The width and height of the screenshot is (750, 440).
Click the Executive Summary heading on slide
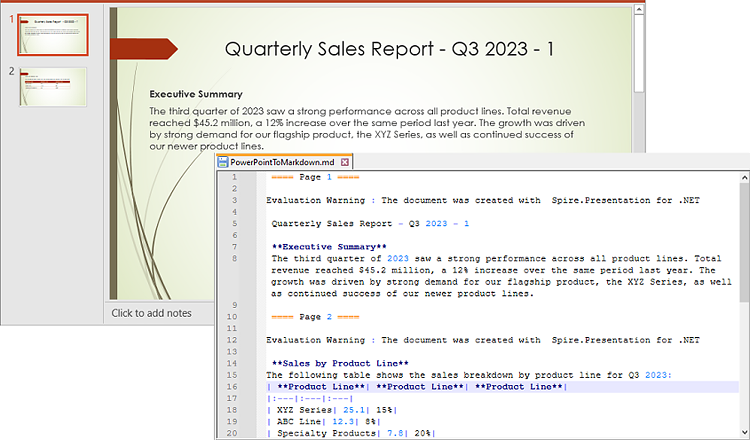pos(196,94)
